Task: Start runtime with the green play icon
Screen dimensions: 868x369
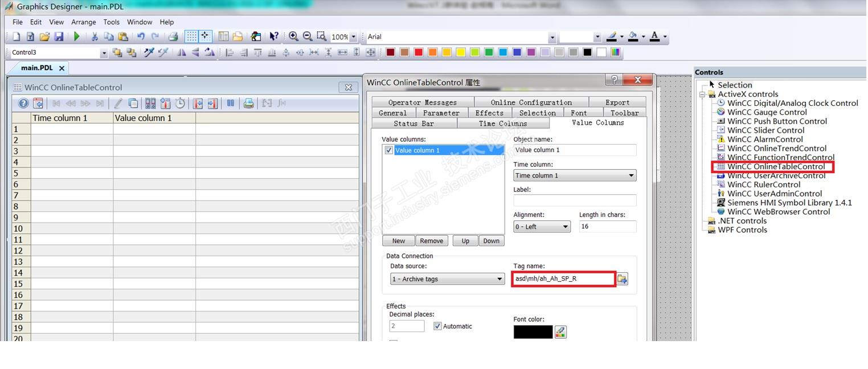Action: point(77,36)
